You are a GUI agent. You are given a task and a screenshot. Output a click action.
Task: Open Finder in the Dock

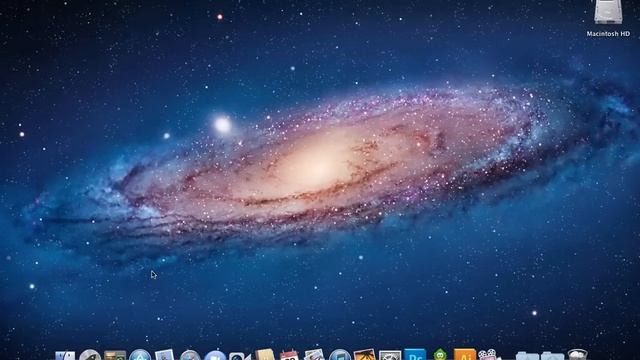pos(65,356)
